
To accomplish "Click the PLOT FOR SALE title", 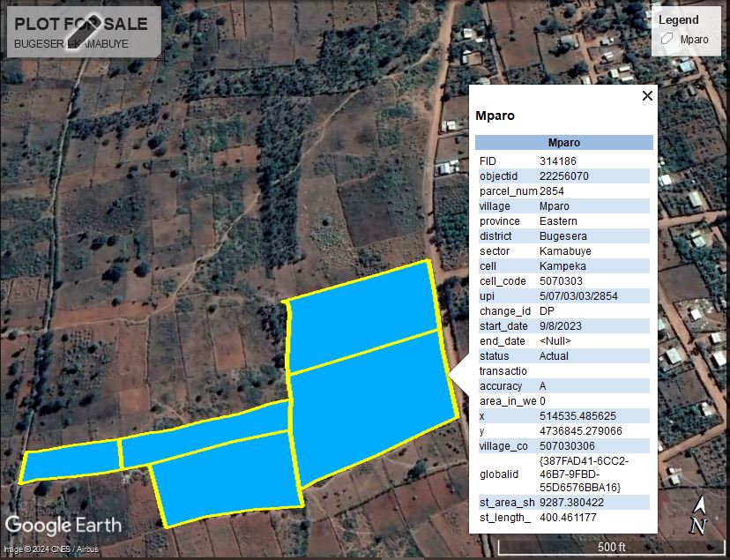I will click(81, 24).
